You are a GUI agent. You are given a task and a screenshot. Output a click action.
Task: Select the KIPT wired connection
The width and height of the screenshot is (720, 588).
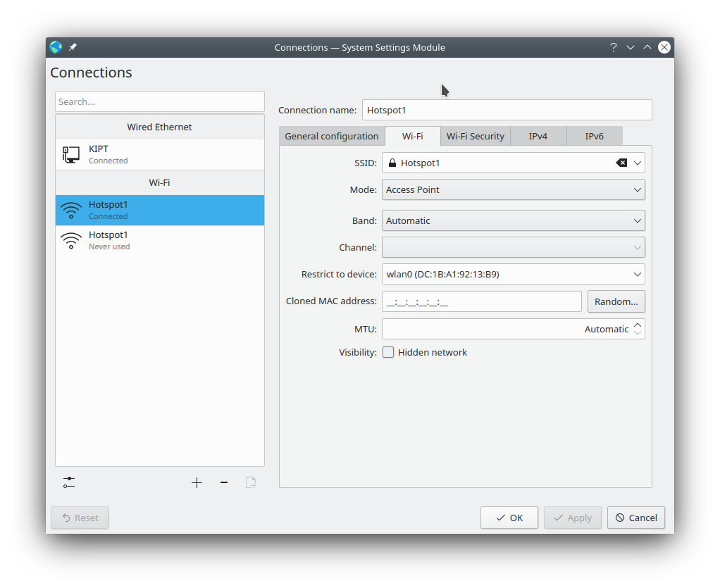click(160, 155)
